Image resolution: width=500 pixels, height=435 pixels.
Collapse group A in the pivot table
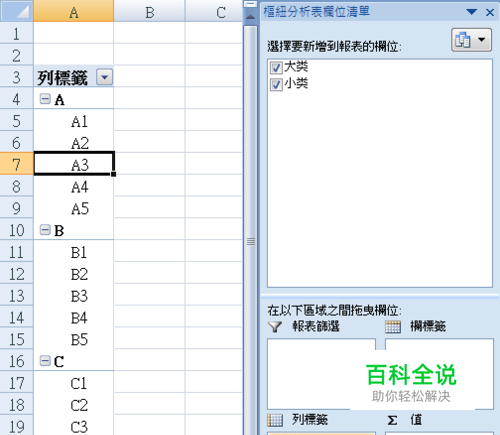(x=45, y=99)
